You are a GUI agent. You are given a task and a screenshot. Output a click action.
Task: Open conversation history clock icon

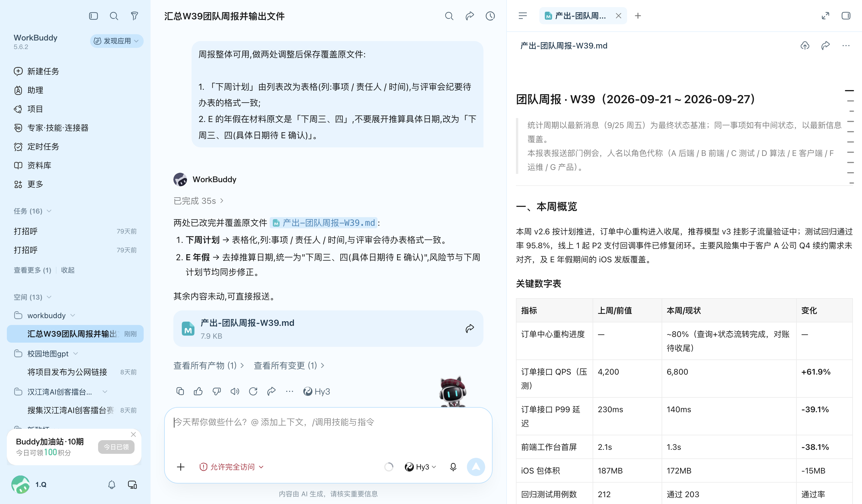tap(490, 16)
